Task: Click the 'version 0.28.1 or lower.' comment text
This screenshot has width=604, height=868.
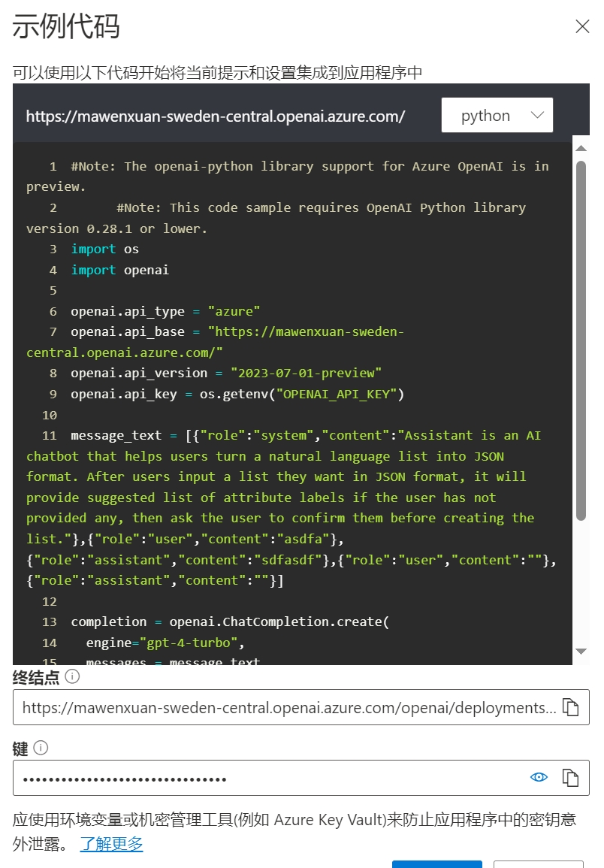Action: coord(116,228)
